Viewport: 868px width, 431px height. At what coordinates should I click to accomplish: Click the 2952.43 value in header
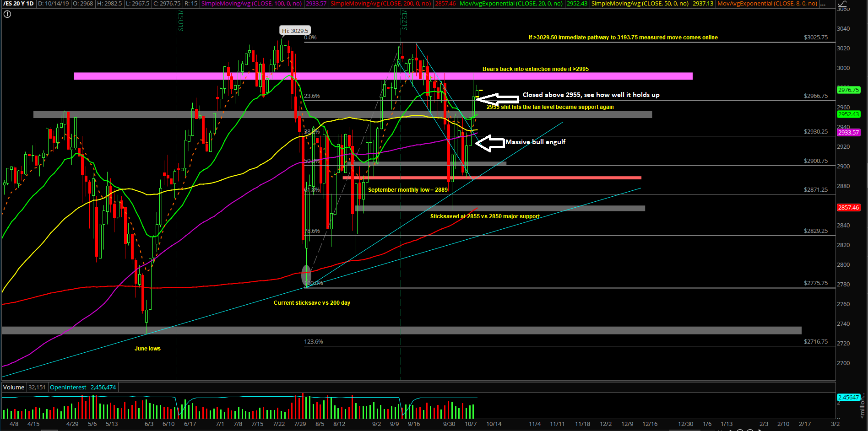click(x=577, y=4)
